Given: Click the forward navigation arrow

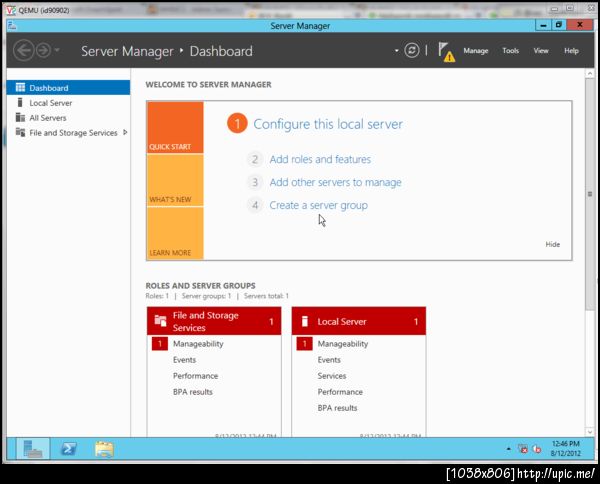Looking at the screenshot, I should pyautogui.click(x=44, y=50).
